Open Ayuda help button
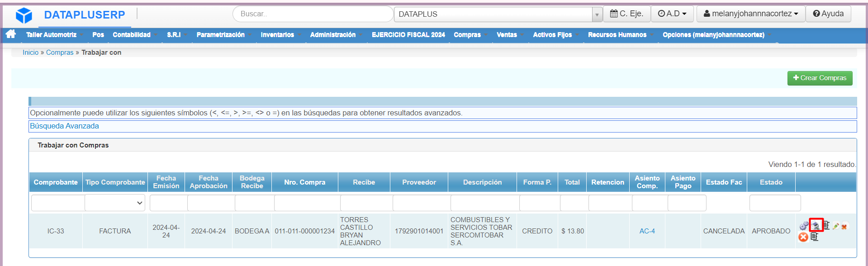This screenshot has height=266, width=868. pos(828,14)
